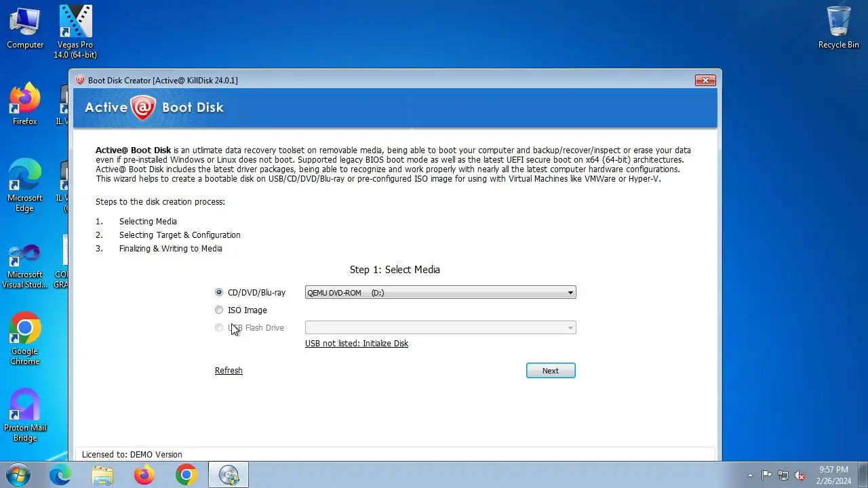Screen dimensions: 868x488
Task: Open the clock showing 9:57 PM
Action: click(833, 475)
